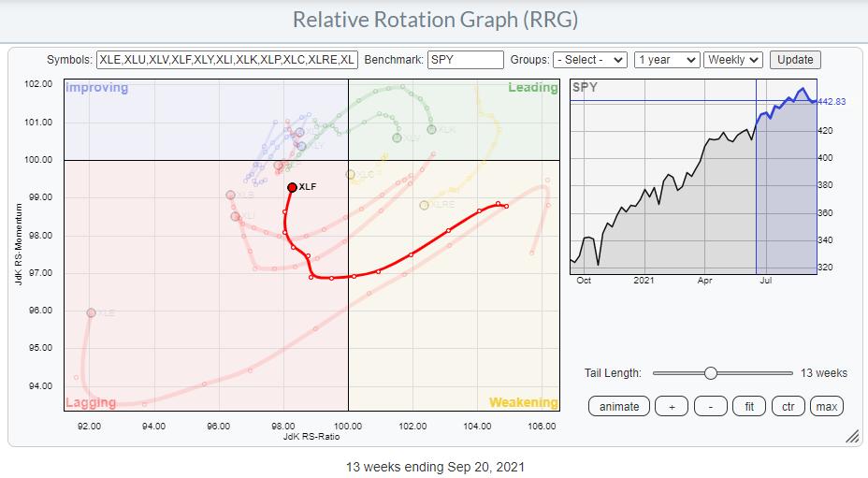Click the max button
Image resolution: width=868 pixels, height=478 pixels.
826,406
